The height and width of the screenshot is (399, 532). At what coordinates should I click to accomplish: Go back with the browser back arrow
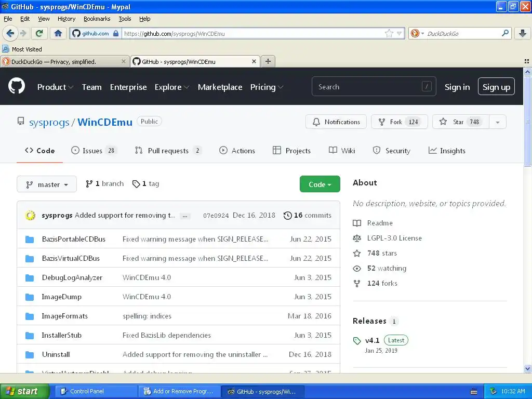[x=10, y=33]
